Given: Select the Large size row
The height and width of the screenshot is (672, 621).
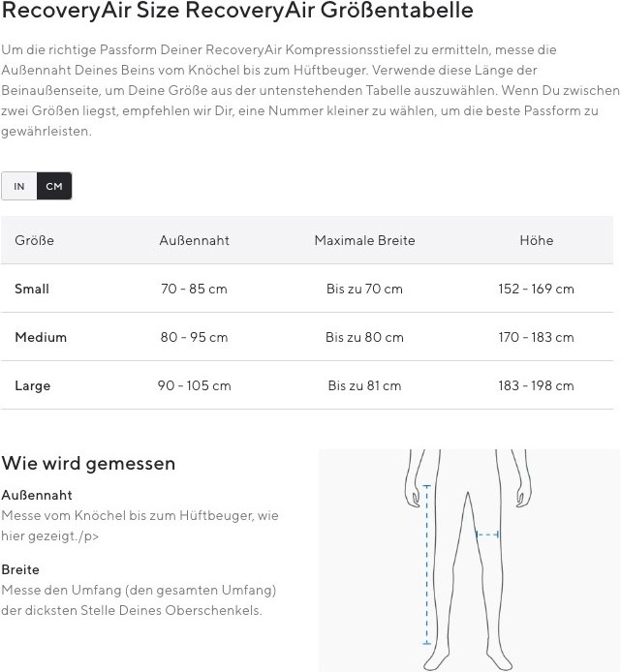Looking at the screenshot, I should point(307,385).
